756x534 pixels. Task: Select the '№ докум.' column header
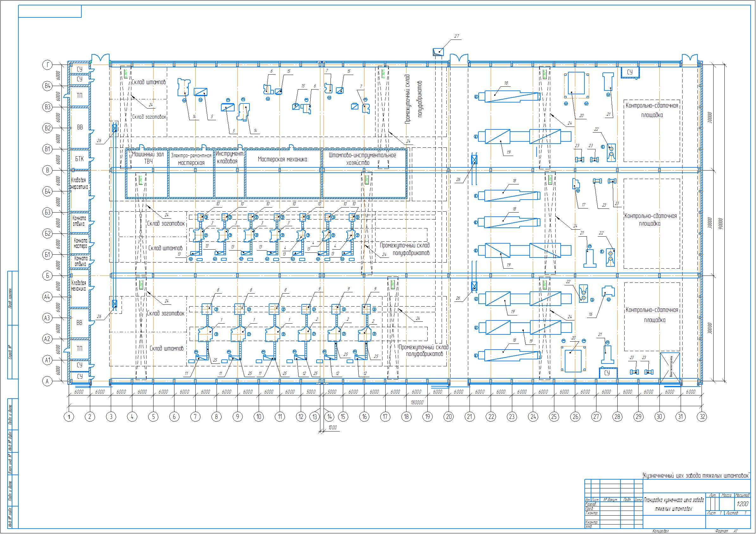click(610, 500)
